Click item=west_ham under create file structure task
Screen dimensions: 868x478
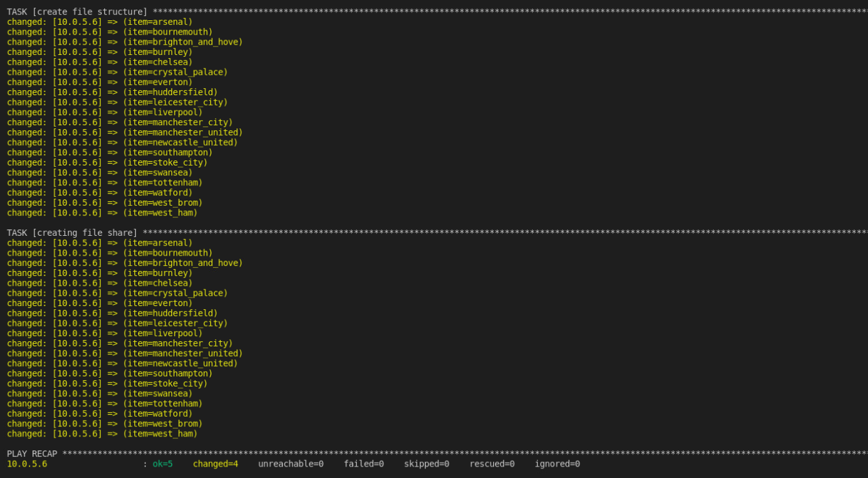point(160,213)
